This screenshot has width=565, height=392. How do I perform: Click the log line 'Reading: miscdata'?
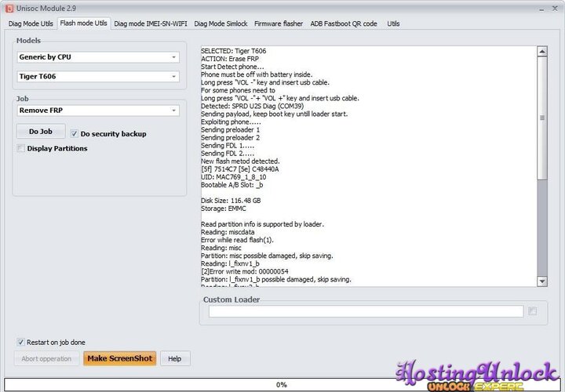[228, 232]
